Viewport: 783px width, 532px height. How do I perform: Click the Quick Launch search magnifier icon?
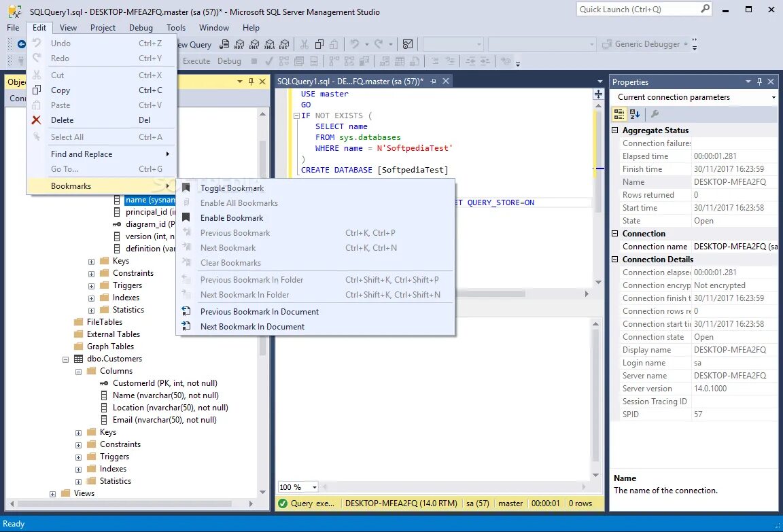coord(705,8)
